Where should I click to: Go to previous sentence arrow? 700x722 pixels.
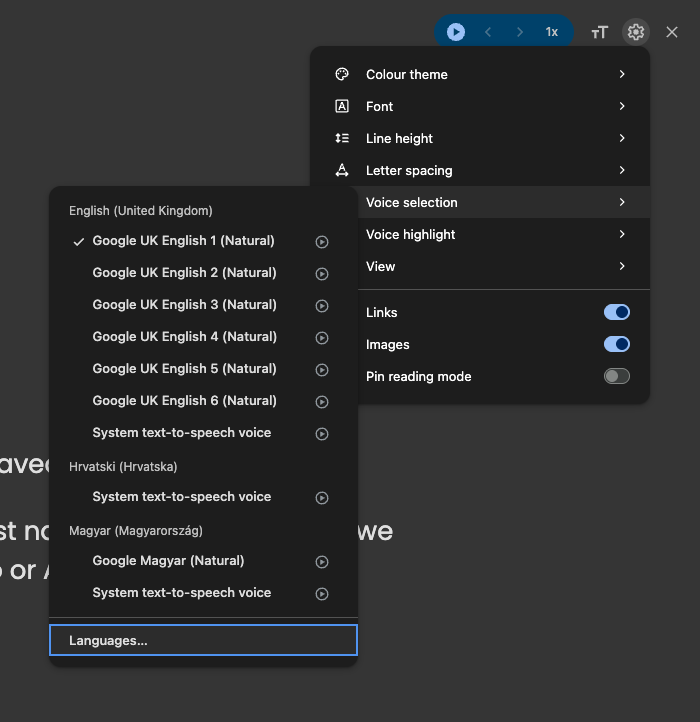pyautogui.click(x=488, y=32)
